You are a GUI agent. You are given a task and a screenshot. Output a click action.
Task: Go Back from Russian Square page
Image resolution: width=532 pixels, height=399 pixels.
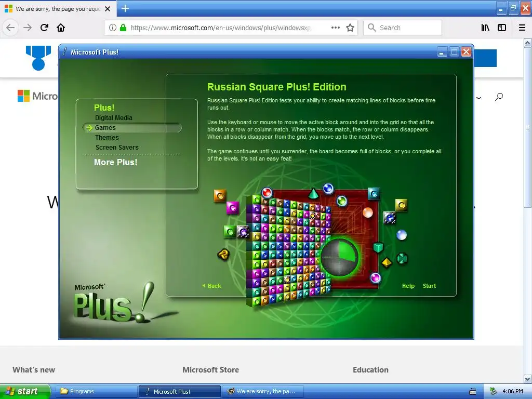[x=212, y=286]
